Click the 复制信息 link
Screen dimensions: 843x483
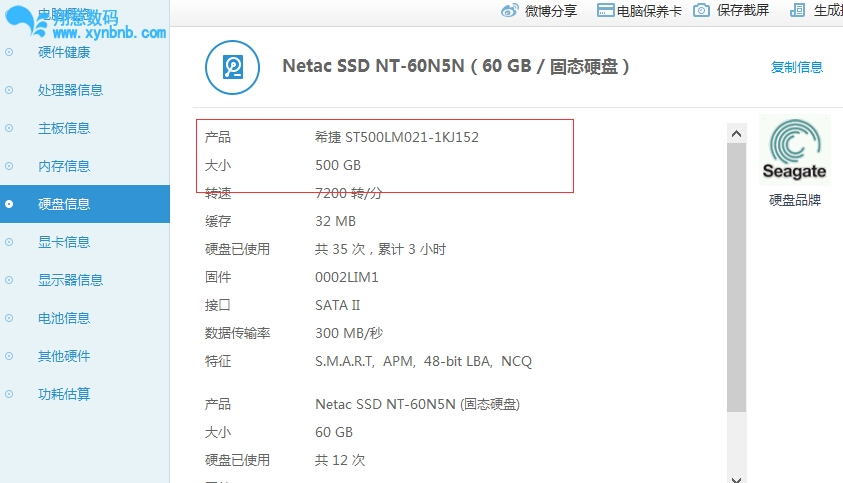coord(797,67)
